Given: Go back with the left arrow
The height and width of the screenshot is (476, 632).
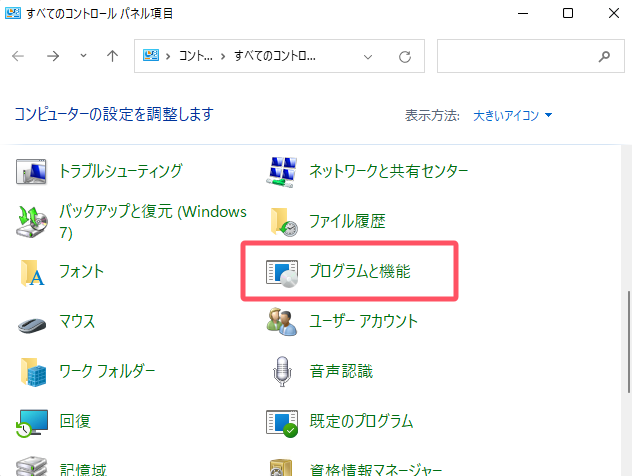Looking at the screenshot, I should click(x=18, y=56).
